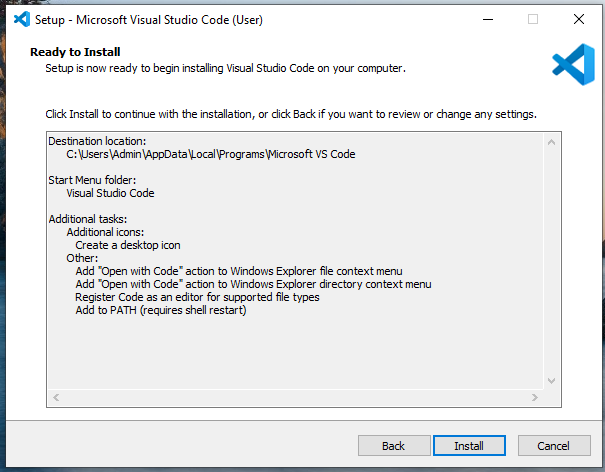Close the Setup window with the X

(579, 19)
